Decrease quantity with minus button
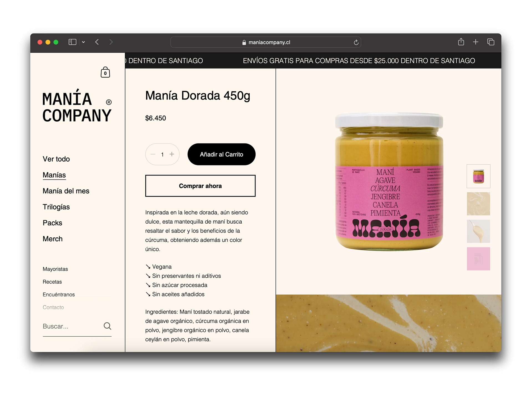Viewport: 532px width, 399px height. pyautogui.click(x=153, y=154)
